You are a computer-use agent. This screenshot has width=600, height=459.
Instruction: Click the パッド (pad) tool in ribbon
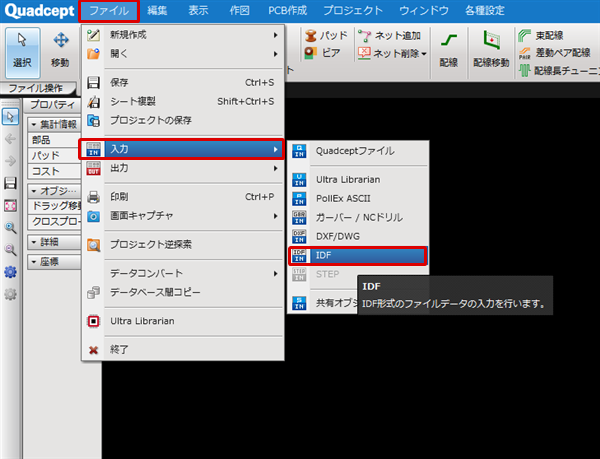[x=326, y=36]
